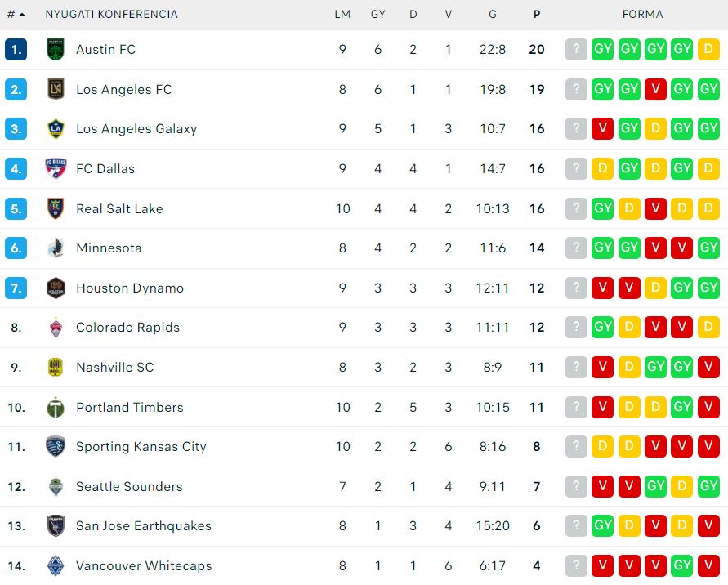This screenshot has height=585, width=728.
Task: Click Austin FC's gray question mark next-match box
Action: pyautogui.click(x=576, y=50)
